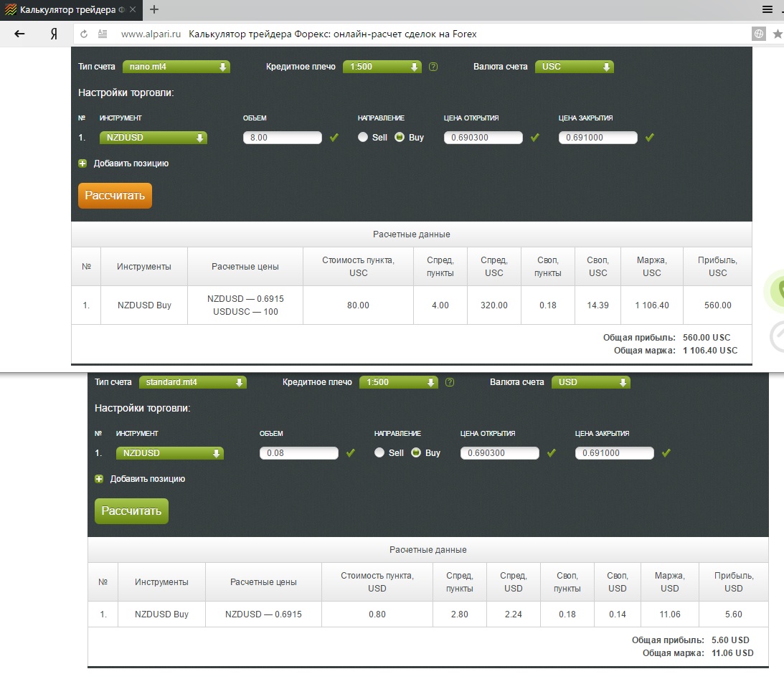The image size is (784, 679).
Task: Click spread USD value 2.24
Action: pos(514,614)
